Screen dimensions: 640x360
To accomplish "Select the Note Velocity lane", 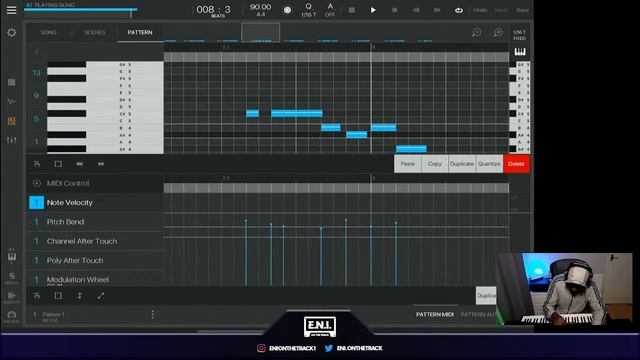I will [95, 202].
